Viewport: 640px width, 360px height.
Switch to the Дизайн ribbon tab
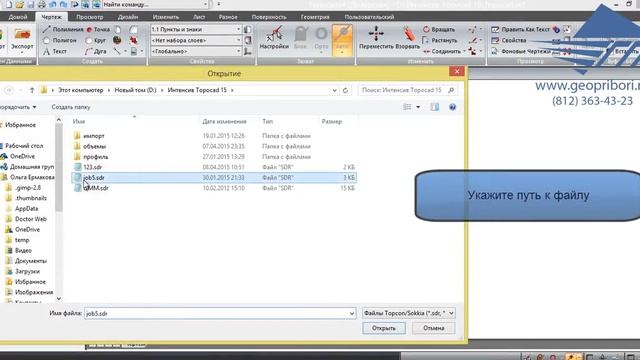point(128,17)
